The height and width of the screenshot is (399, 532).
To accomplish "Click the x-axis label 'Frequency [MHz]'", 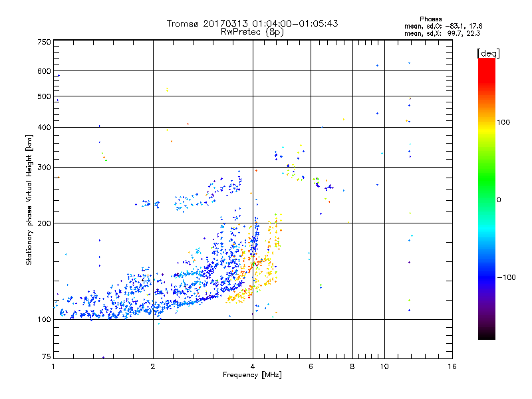I will [x=252, y=375].
